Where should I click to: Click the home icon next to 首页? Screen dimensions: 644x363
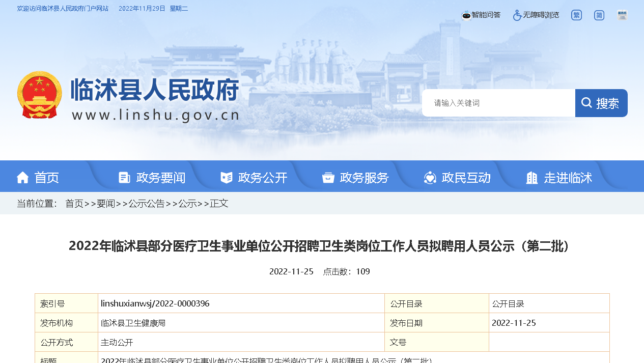click(22, 178)
